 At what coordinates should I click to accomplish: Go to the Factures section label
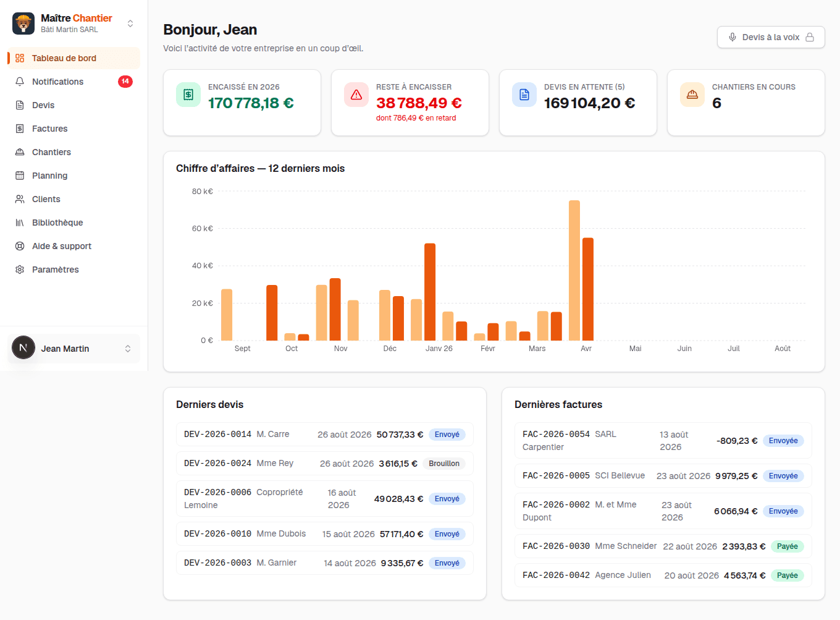coord(50,129)
